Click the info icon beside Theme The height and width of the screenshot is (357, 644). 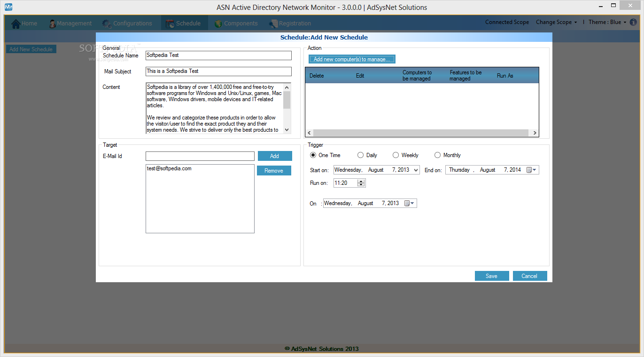click(633, 22)
